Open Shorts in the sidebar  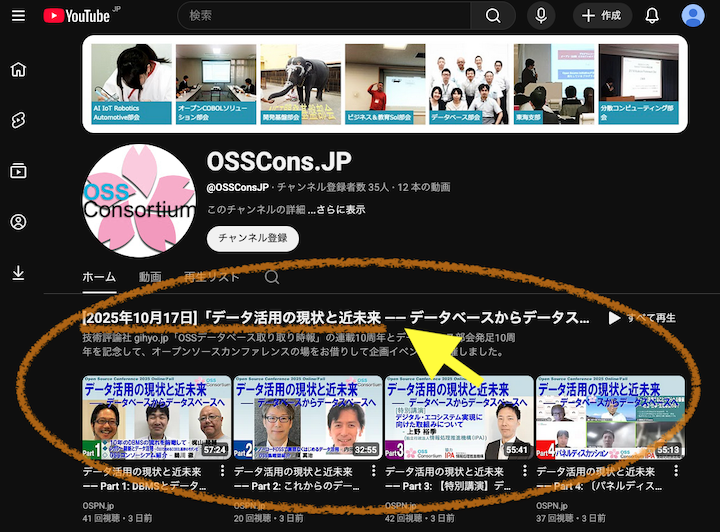point(18,120)
